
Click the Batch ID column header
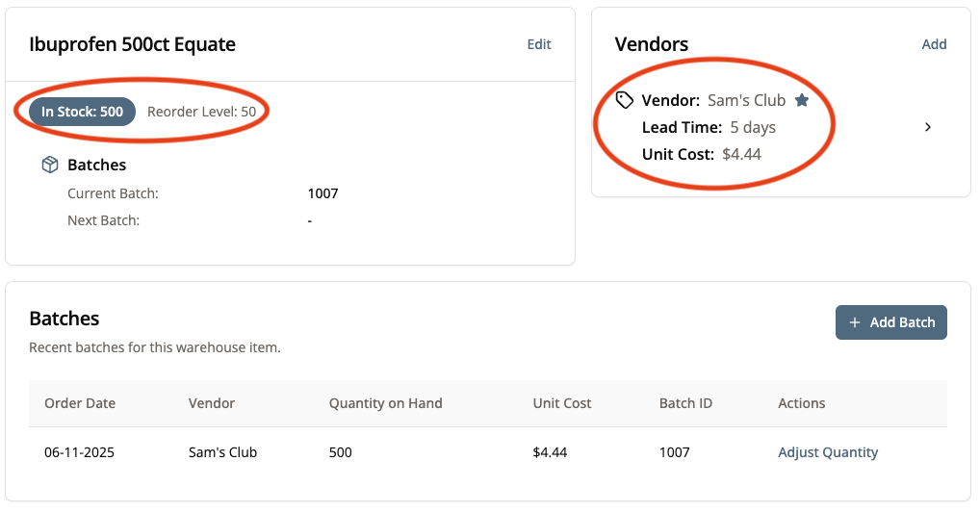point(685,403)
